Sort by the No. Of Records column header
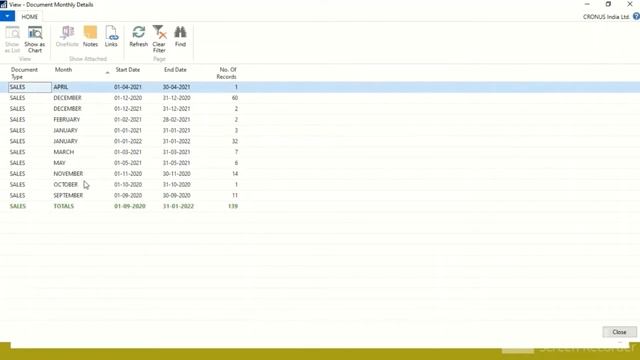The height and width of the screenshot is (360, 640). click(227, 73)
